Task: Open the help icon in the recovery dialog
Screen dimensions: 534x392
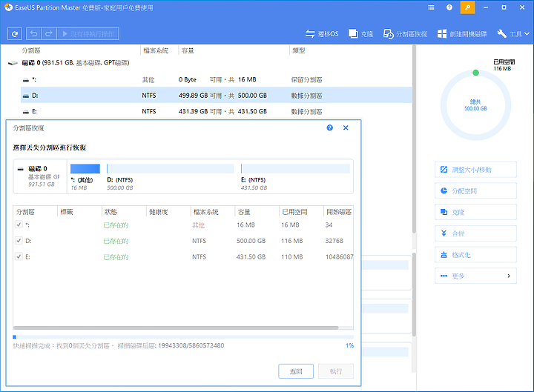Action: (329, 127)
